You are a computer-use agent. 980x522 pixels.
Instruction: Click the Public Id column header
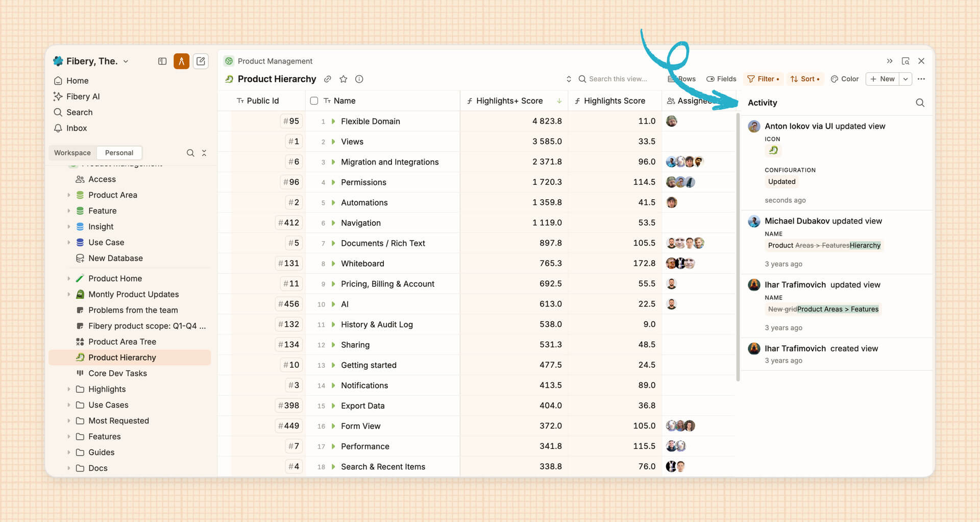tap(262, 101)
